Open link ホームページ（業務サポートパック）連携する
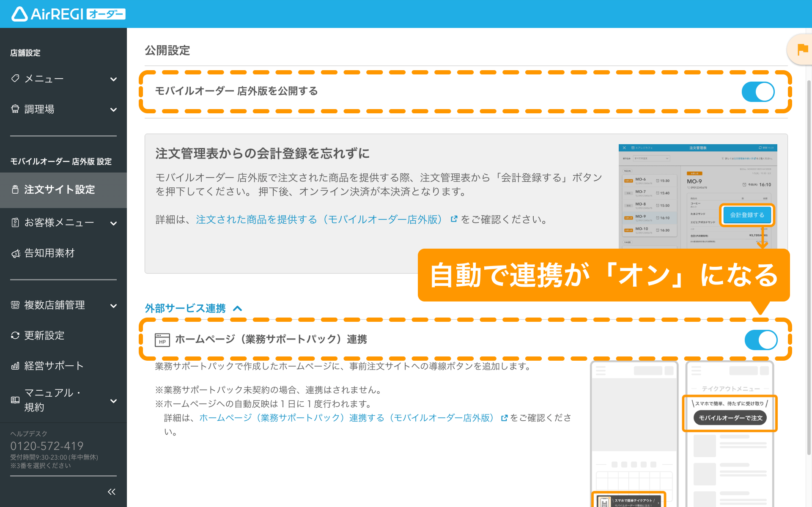Screen dimensions: 812x507 pos(348,418)
